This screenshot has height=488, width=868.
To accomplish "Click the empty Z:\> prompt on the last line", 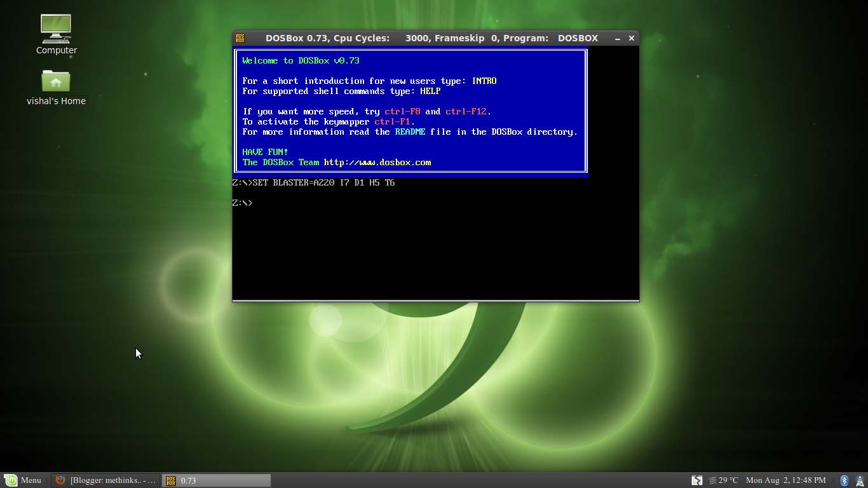I will [x=243, y=203].
